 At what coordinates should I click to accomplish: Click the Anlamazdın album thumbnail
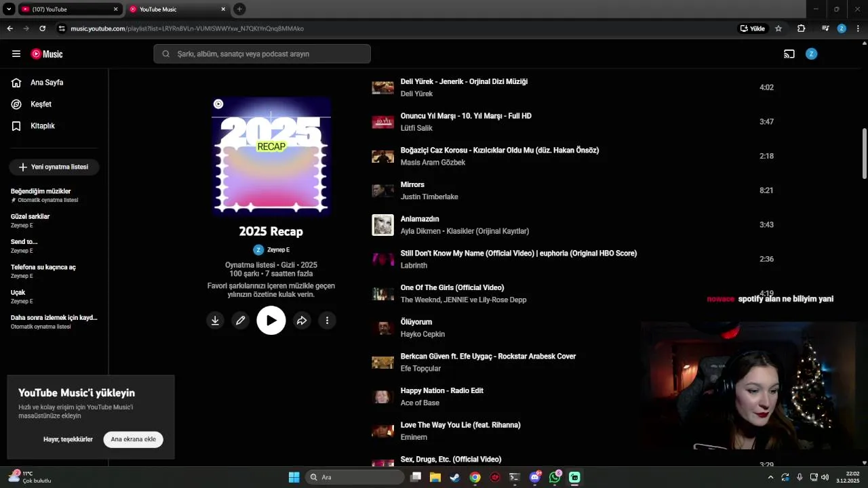click(382, 225)
